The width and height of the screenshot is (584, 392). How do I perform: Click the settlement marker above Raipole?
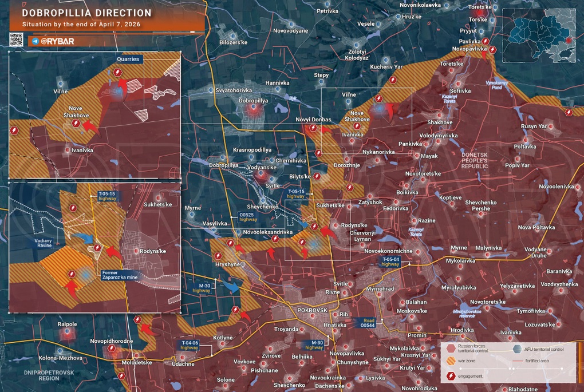pyautogui.click(x=68, y=332)
